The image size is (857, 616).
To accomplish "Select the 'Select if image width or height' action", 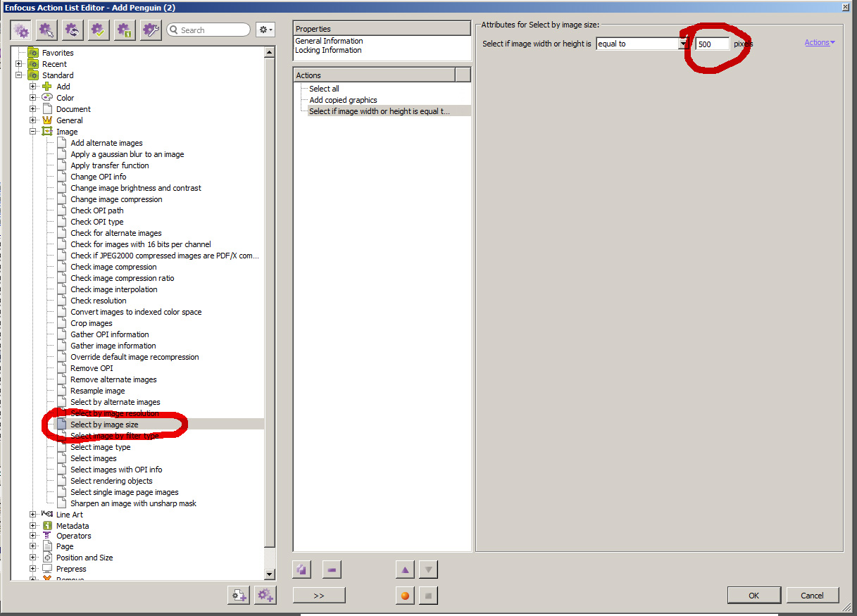I will [389, 111].
